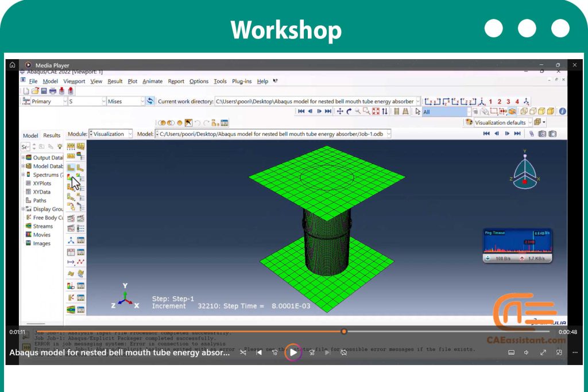Expand the Output Databases tree node
Image resolution: width=588 pixels, height=392 pixels.
point(23,157)
